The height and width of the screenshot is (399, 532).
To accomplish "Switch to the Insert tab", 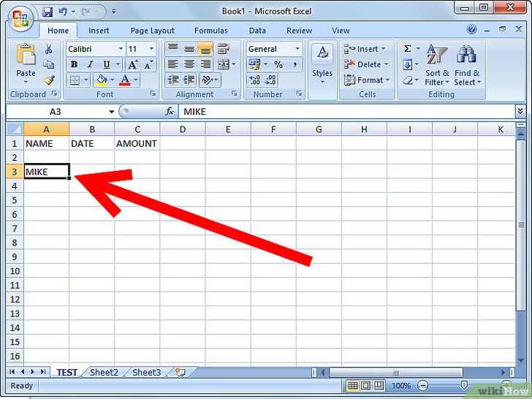I will [x=99, y=31].
